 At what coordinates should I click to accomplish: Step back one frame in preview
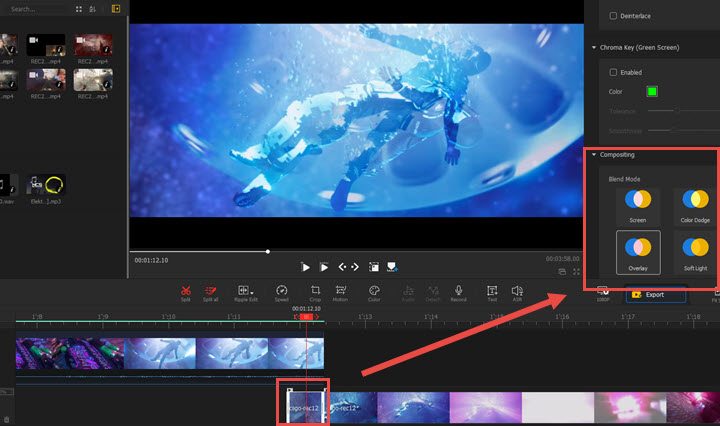point(342,267)
